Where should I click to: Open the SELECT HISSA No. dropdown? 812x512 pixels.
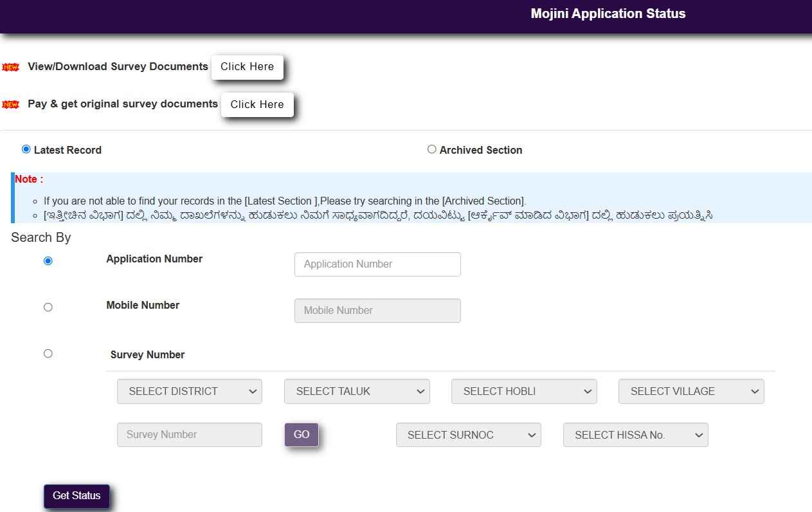pos(635,435)
